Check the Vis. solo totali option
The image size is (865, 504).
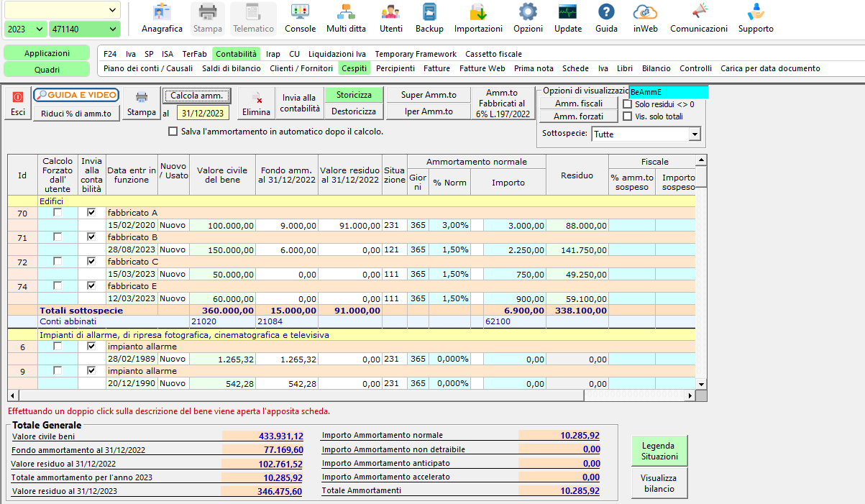[627, 116]
